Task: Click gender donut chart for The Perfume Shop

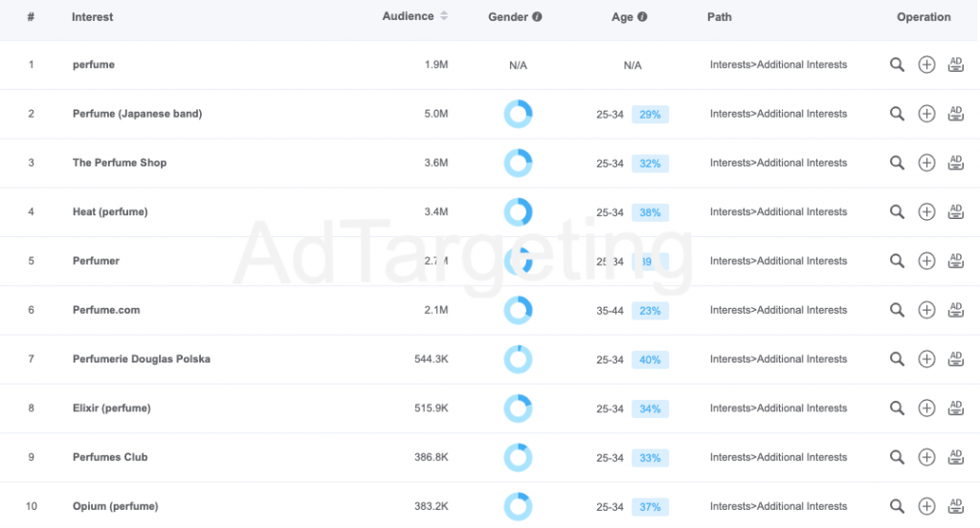Action: [x=518, y=163]
